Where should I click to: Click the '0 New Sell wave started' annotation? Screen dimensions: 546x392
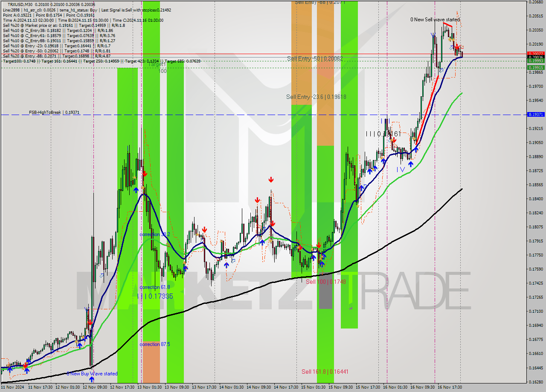coord(435,20)
